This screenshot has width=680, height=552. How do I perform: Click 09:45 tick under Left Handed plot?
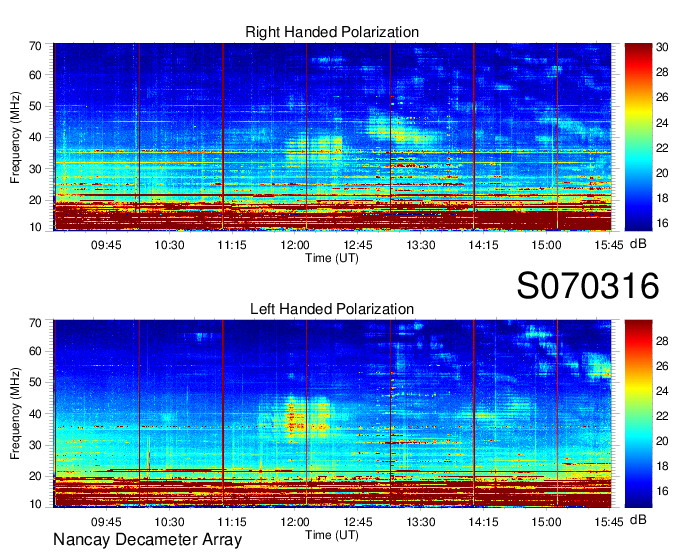point(106,522)
